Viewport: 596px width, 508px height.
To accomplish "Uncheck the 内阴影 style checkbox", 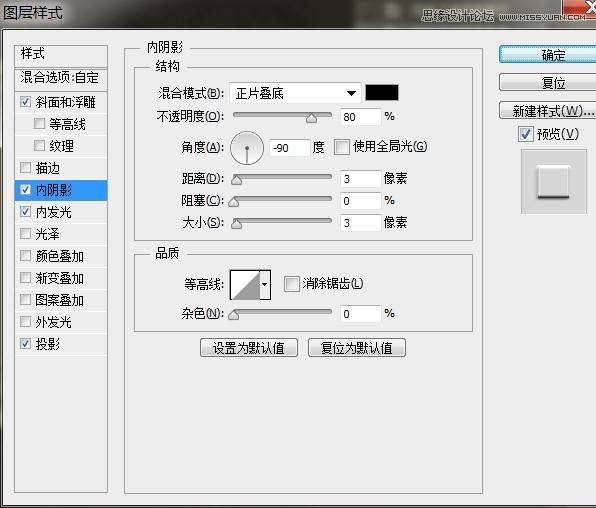I will (25, 189).
